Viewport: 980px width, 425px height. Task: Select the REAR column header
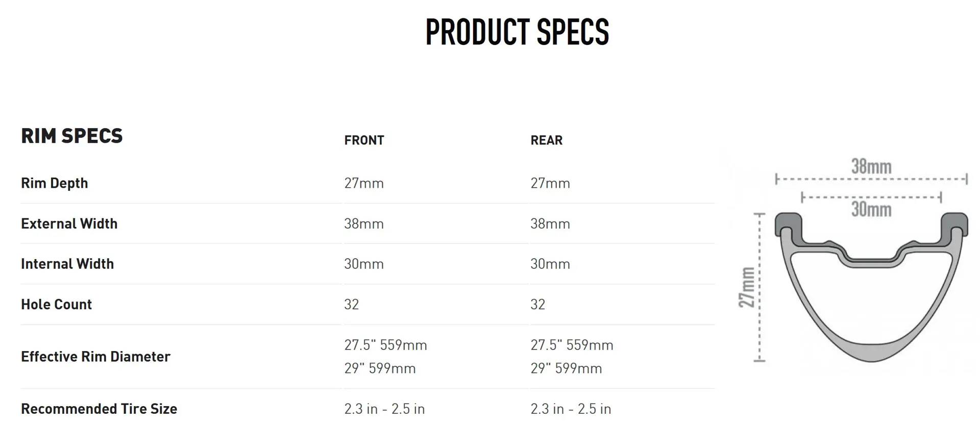coord(546,140)
